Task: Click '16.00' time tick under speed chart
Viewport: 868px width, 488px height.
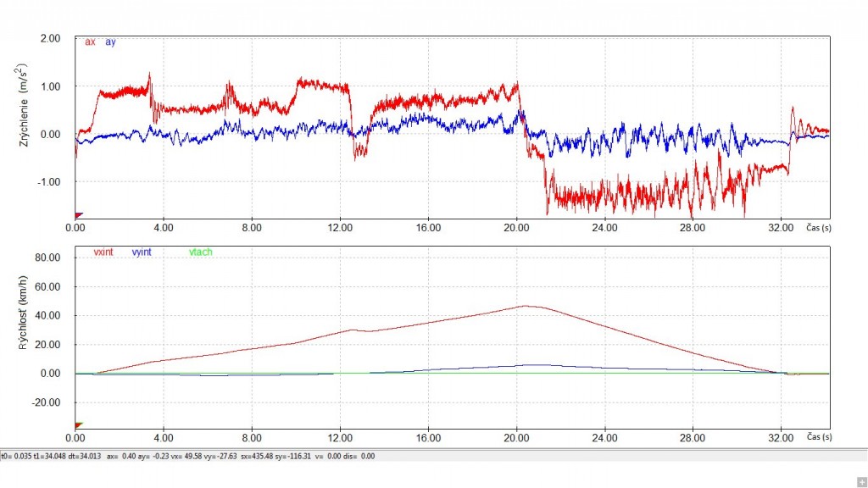Action: click(428, 438)
